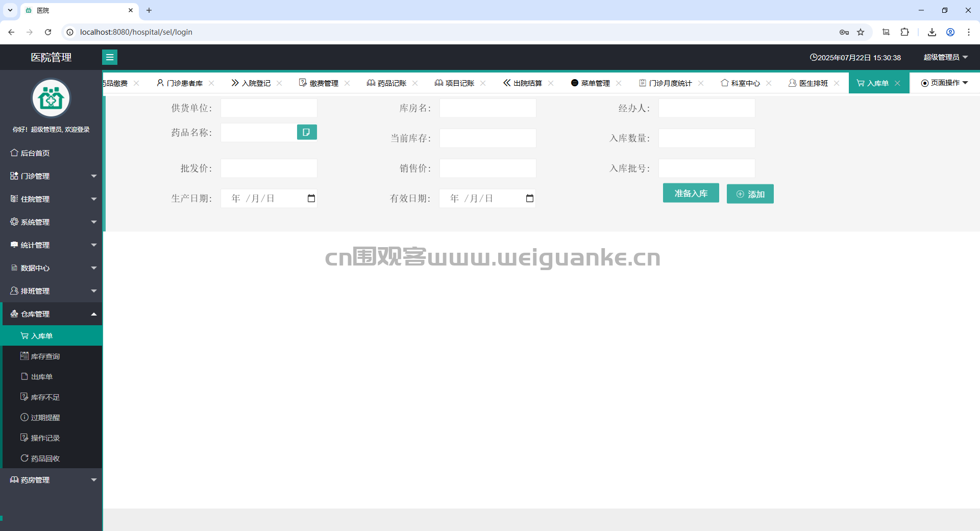Viewport: 980px width, 531px height.
Task: Expand the 数据中心 menu arrow
Action: (x=94, y=268)
